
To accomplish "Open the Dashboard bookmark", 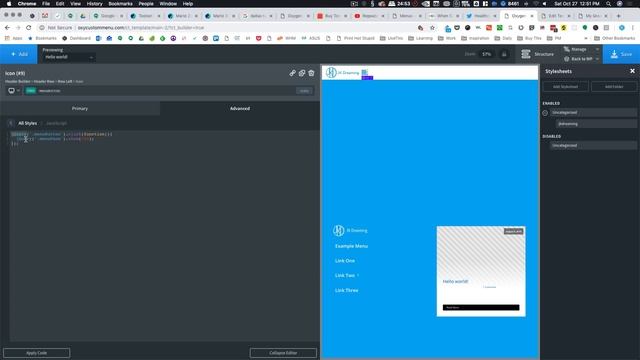I will [x=76, y=38].
